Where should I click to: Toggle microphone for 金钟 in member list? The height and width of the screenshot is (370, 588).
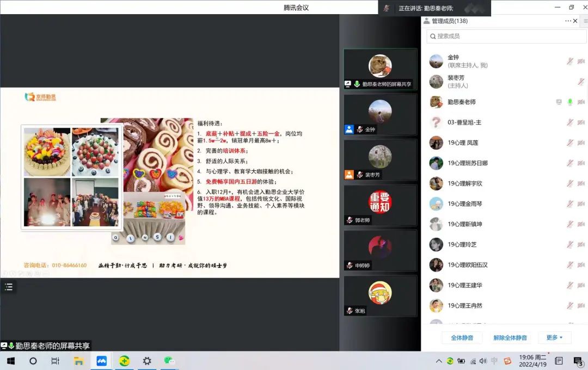click(x=569, y=61)
